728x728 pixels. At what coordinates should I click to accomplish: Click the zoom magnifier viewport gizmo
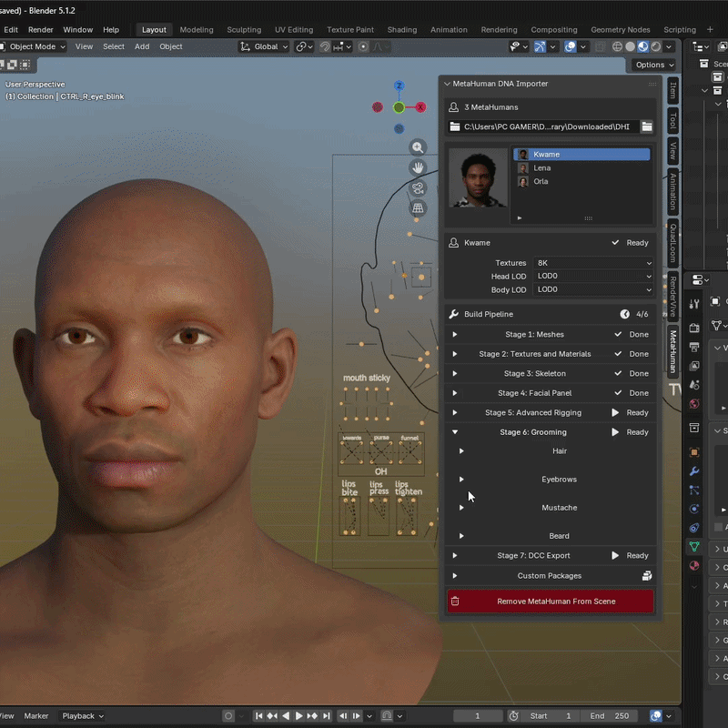pos(418,147)
